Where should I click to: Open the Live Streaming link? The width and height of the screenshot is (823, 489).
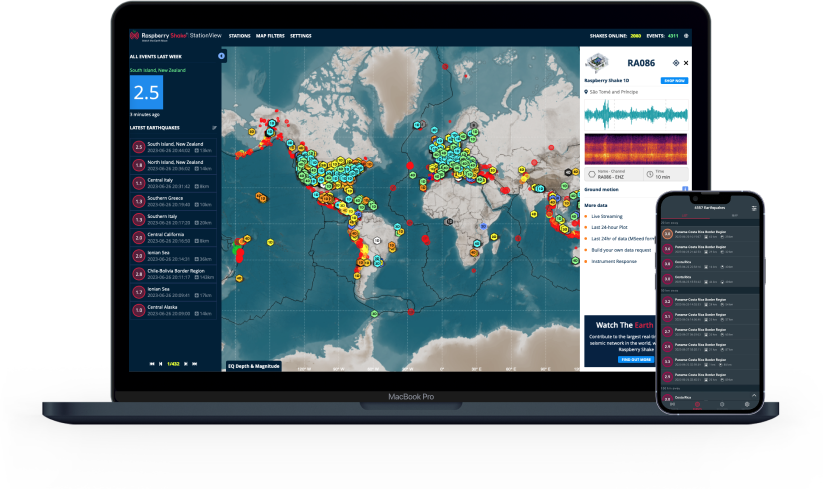pyautogui.click(x=607, y=216)
